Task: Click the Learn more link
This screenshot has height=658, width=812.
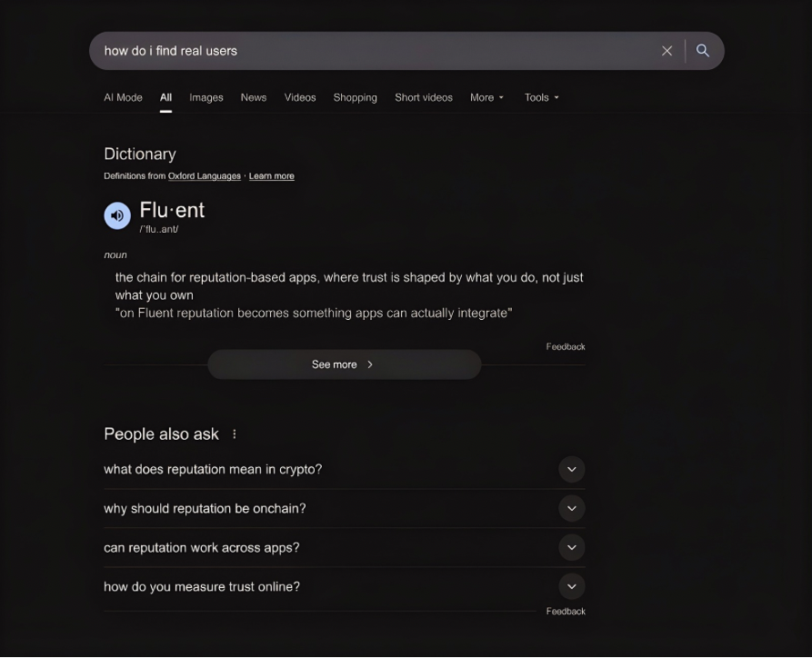Action: 271,176
